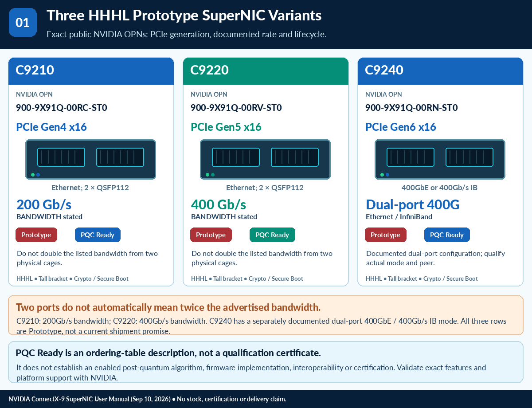
Task: Select the C9240 card header
Action: [440, 71]
